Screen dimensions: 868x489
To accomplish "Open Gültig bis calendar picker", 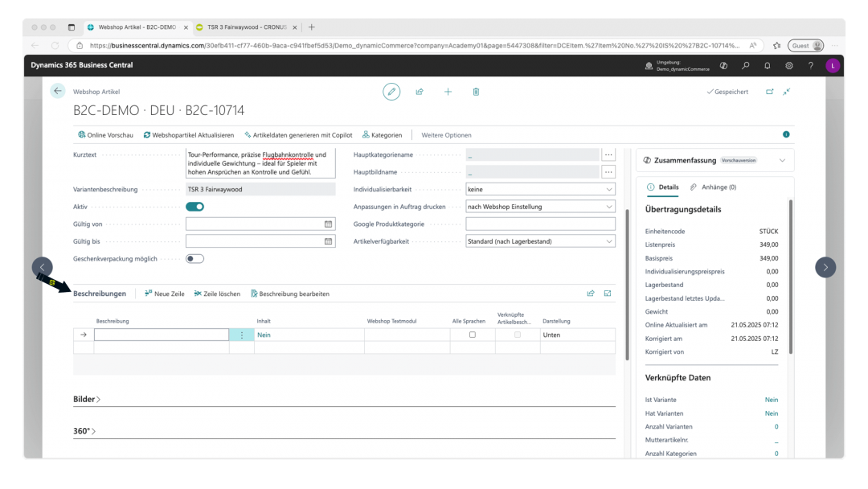I will tap(328, 241).
